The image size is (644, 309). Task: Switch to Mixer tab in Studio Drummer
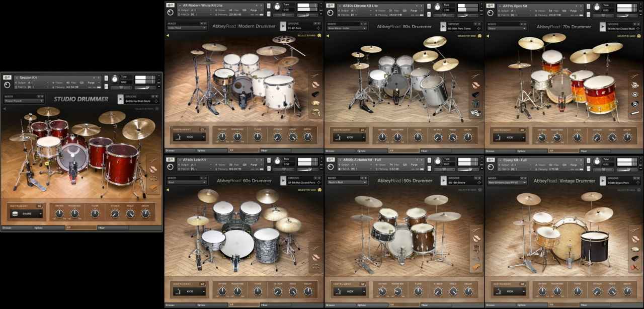pos(113,228)
